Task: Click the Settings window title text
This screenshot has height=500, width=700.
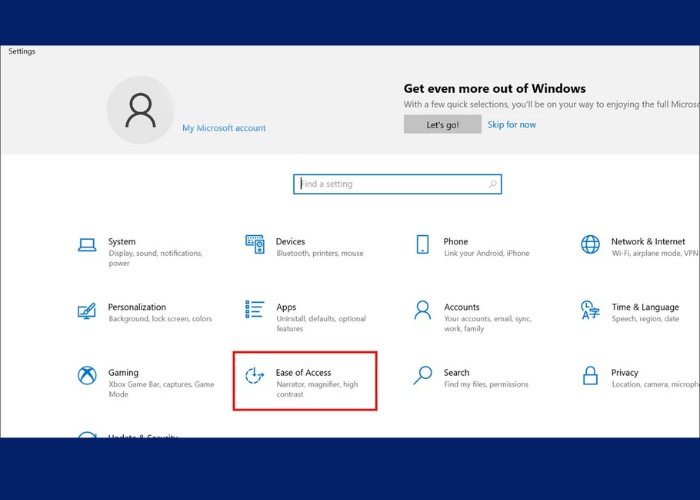Action: click(22, 51)
